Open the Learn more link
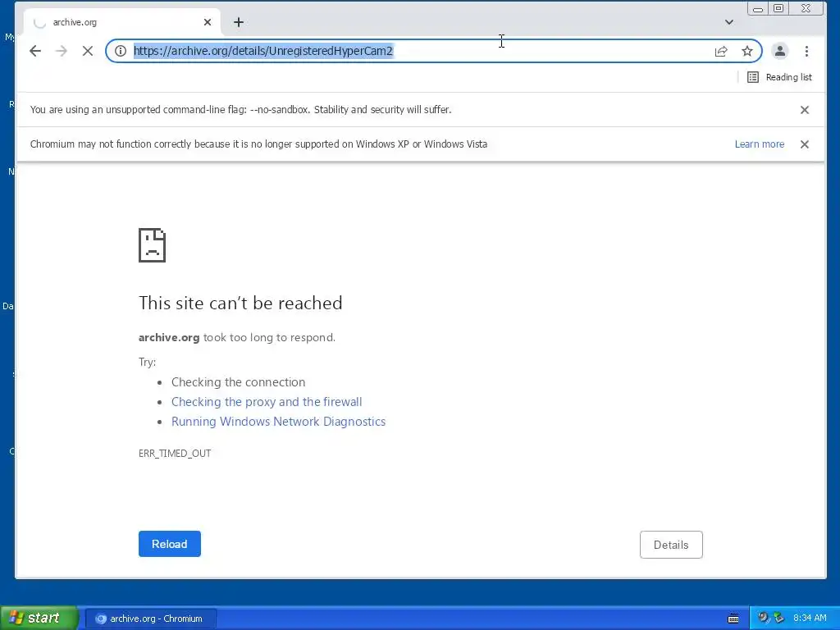 (759, 144)
